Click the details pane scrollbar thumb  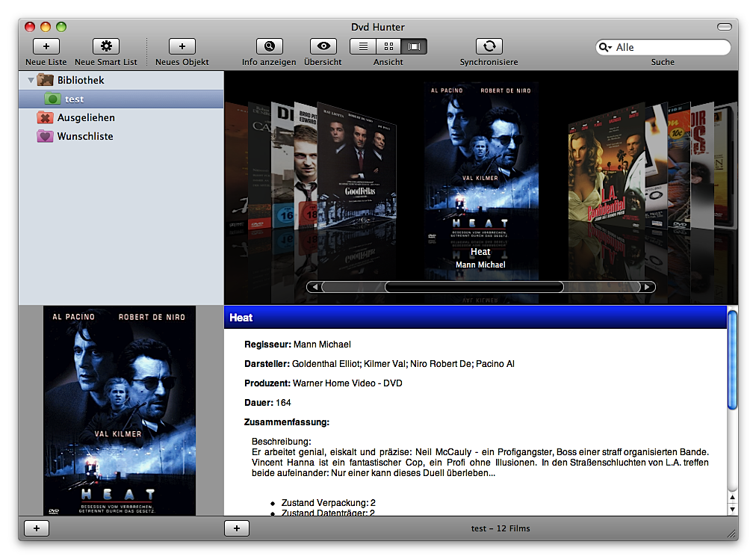click(732, 359)
